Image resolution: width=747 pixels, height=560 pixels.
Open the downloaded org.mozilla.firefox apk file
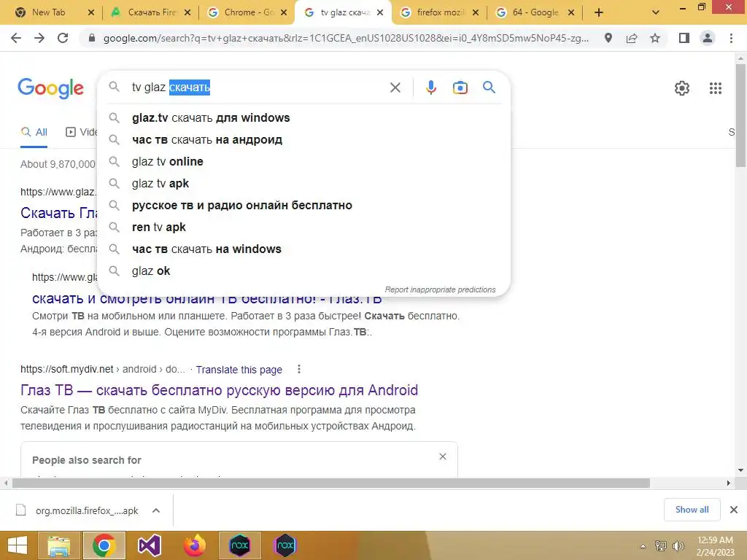pyautogui.click(x=87, y=510)
